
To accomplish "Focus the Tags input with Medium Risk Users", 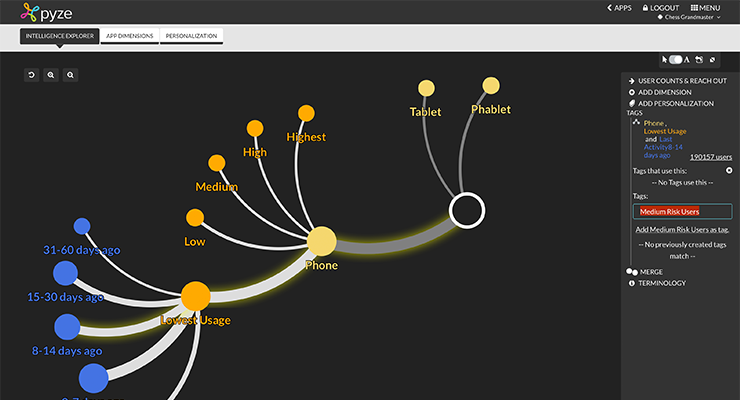I will pyautogui.click(x=682, y=211).
